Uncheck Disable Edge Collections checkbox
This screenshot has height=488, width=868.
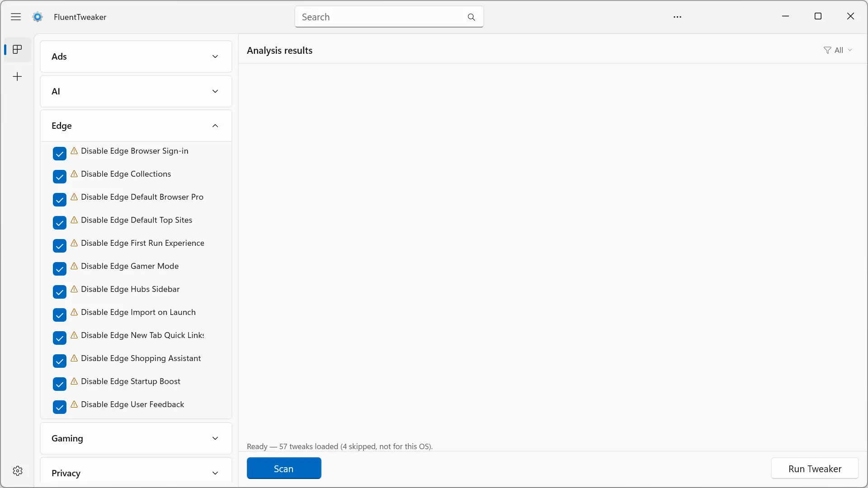[60, 177]
